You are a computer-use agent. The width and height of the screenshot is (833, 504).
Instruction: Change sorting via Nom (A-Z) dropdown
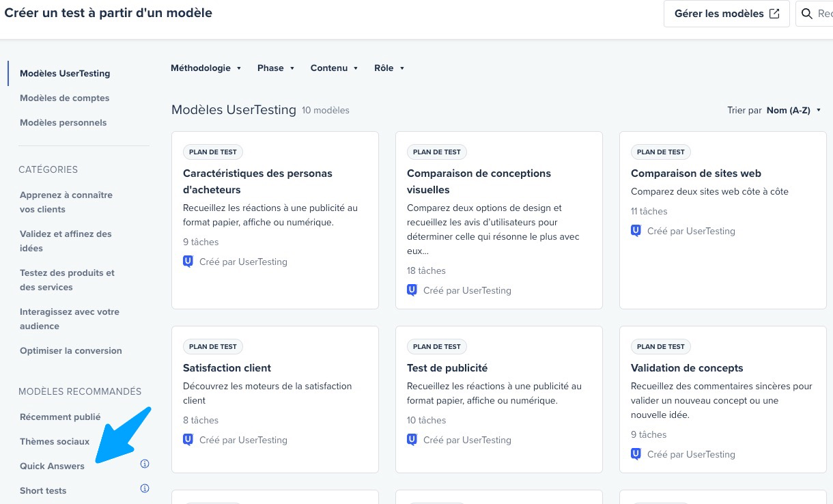point(793,111)
